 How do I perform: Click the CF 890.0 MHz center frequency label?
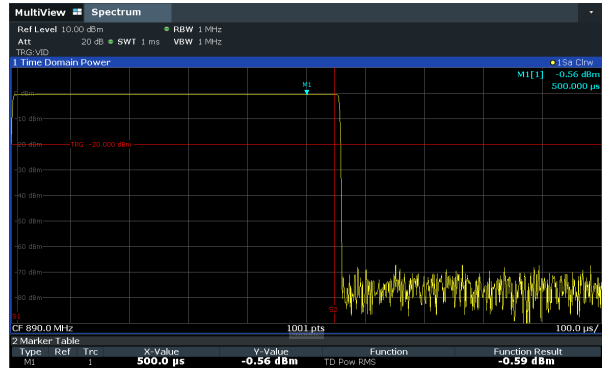click(x=42, y=328)
